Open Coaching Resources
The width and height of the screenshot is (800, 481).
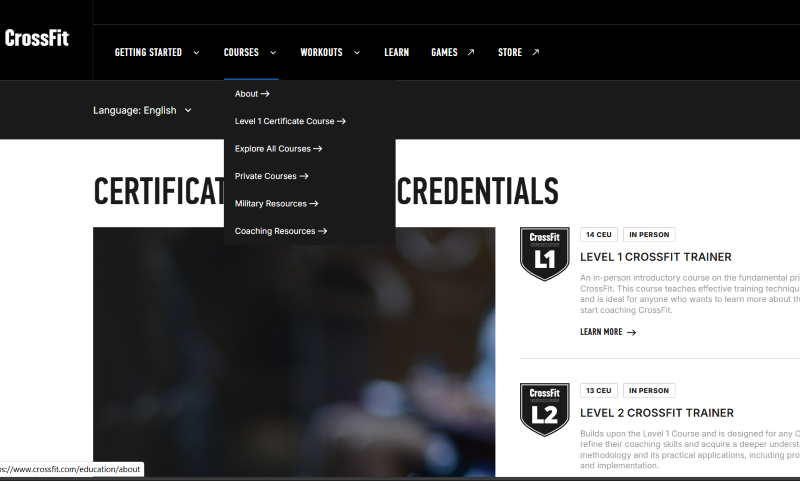coord(281,232)
